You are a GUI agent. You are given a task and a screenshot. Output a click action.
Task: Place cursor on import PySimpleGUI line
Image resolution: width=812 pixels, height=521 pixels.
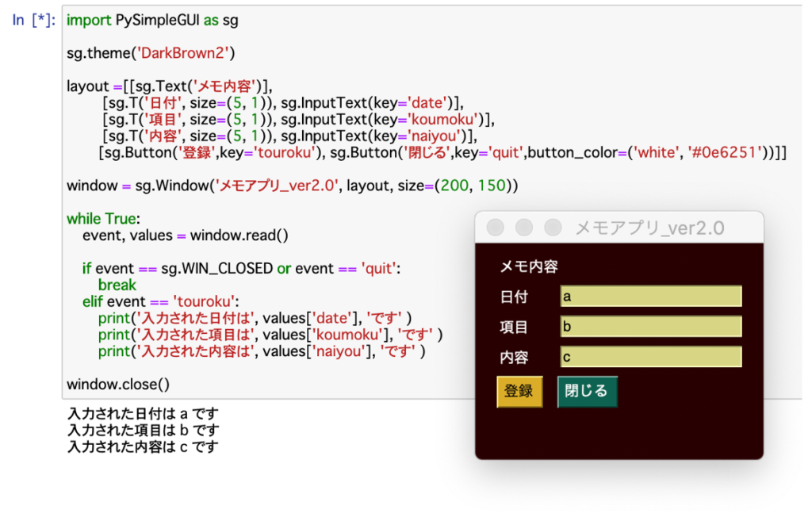151,21
